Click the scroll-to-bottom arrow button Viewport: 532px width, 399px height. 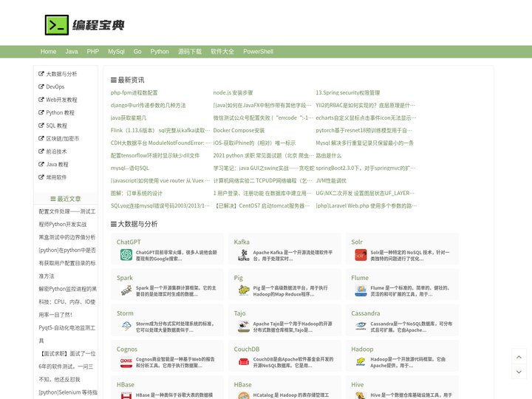[x=519, y=372]
